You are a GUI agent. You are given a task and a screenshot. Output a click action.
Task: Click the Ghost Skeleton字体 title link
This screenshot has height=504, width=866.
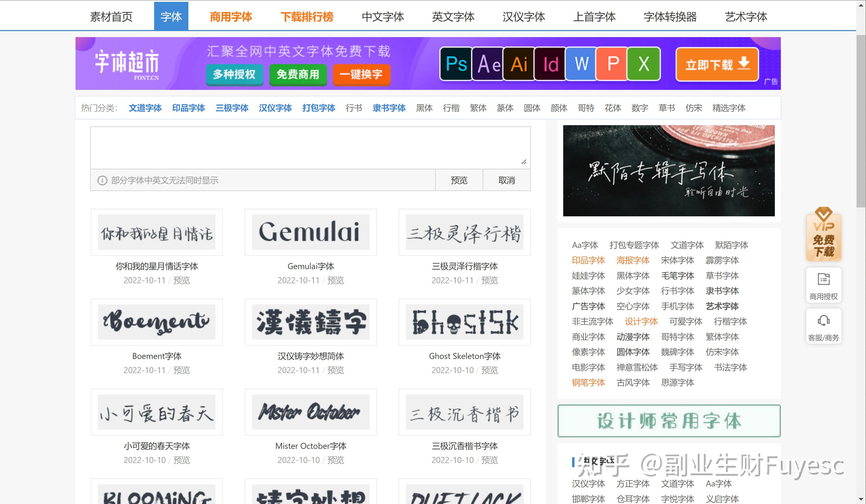point(465,356)
